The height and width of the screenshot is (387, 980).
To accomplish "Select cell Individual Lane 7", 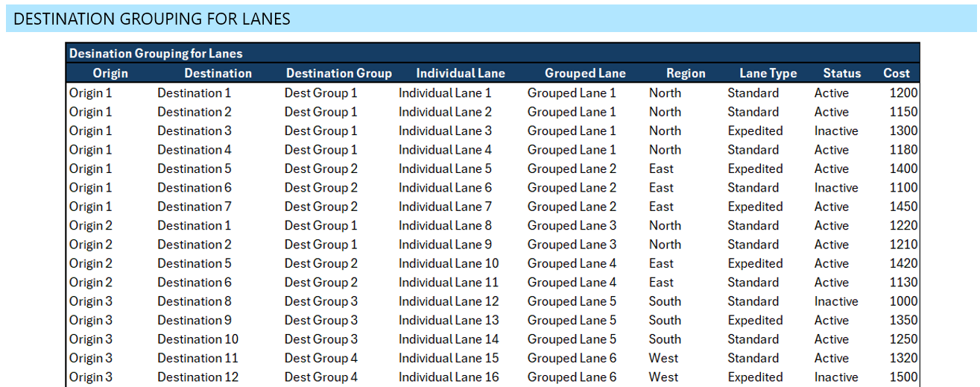I will [445, 207].
